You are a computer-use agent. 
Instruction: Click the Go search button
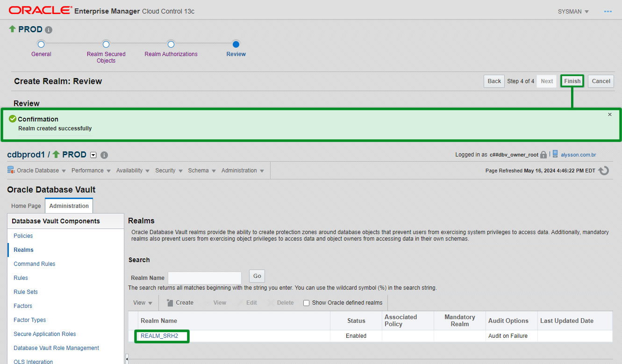[257, 276]
